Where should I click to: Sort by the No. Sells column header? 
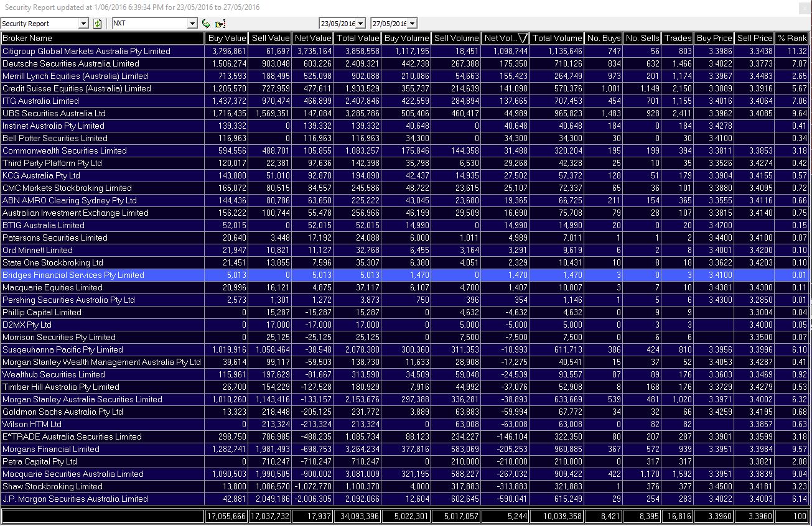[642, 39]
